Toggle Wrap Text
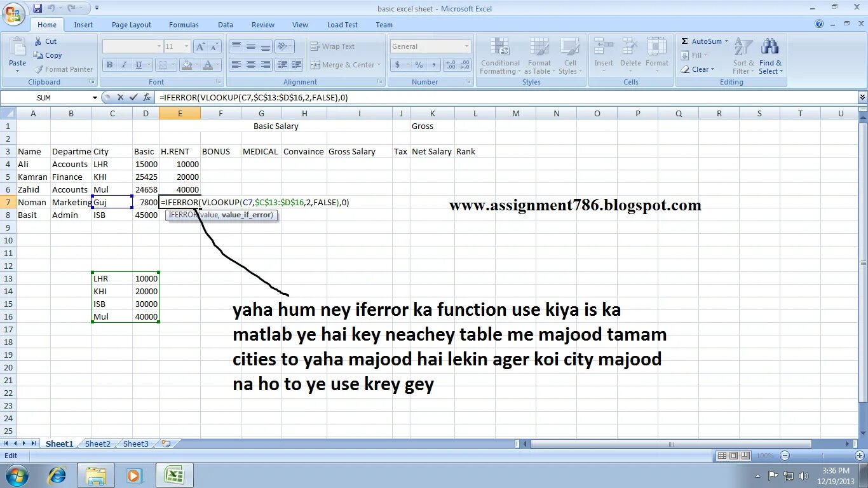This screenshot has width=868, height=488. (333, 46)
